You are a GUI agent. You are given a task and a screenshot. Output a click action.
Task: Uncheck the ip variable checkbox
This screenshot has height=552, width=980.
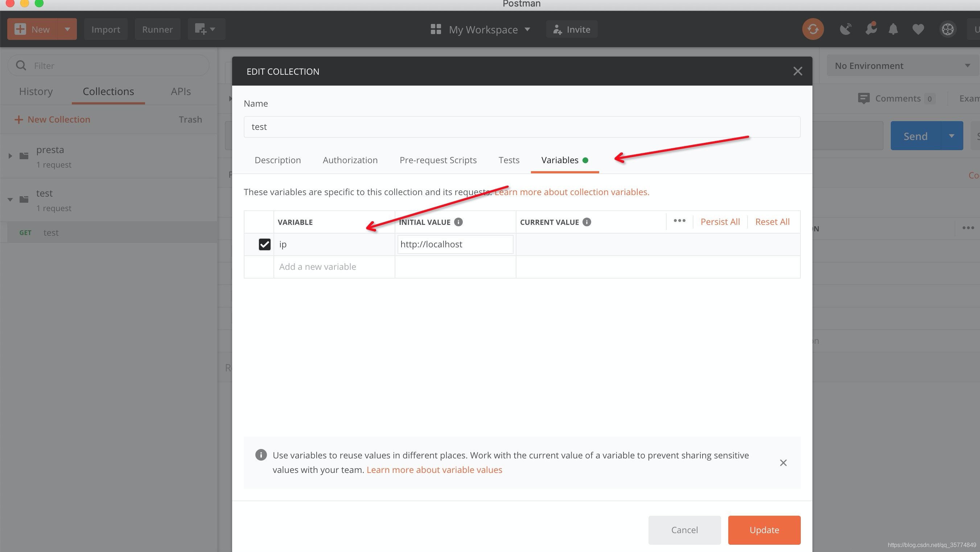coord(264,244)
